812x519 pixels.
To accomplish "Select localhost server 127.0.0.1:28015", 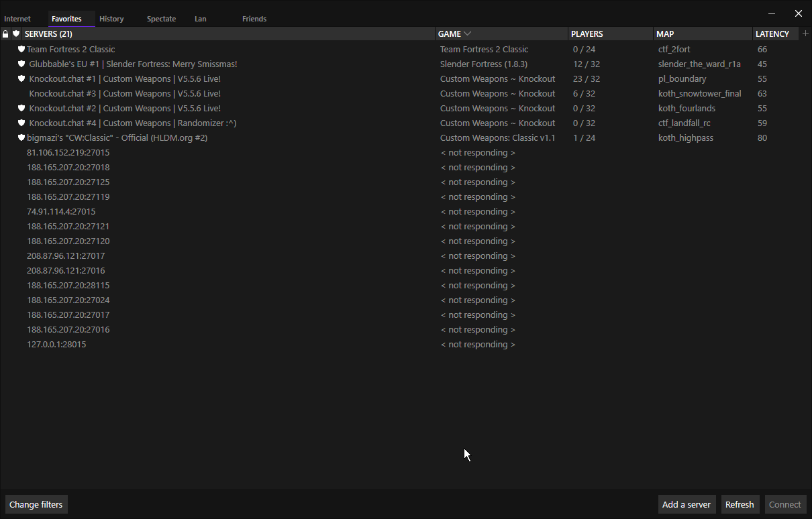I will pos(400,344).
